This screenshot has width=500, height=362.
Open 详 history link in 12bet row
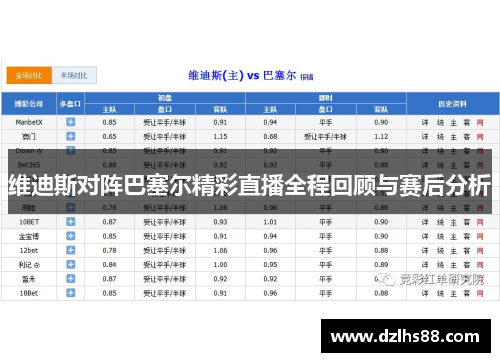point(425,251)
